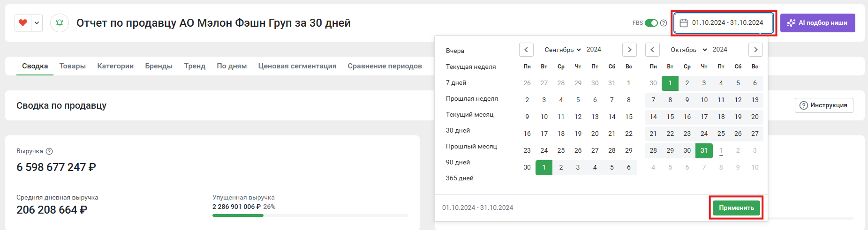Open the Сентябрь month dropdown

click(562, 50)
